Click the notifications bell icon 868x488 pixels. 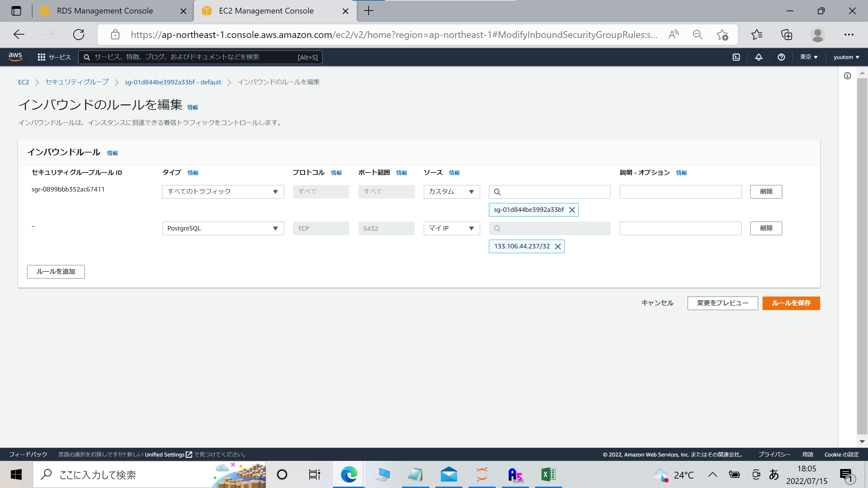pos(758,57)
